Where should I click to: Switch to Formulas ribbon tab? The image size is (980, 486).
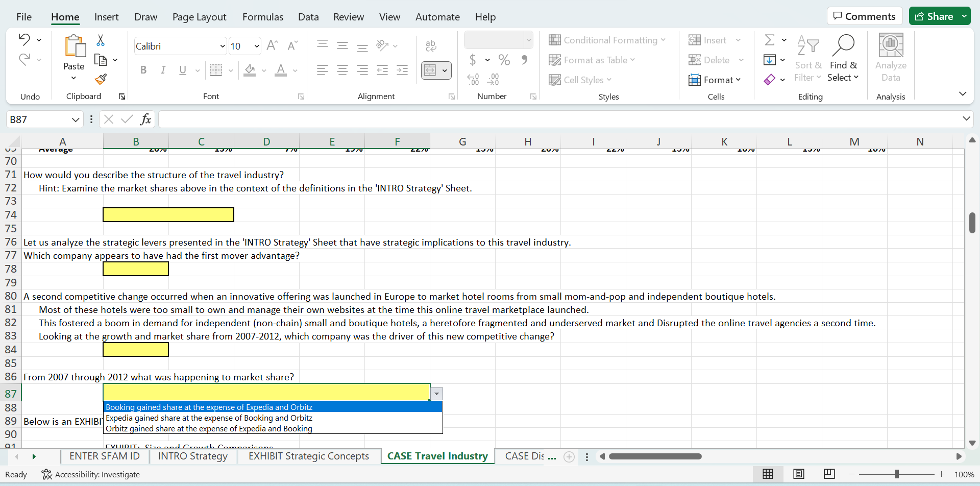[x=263, y=17]
